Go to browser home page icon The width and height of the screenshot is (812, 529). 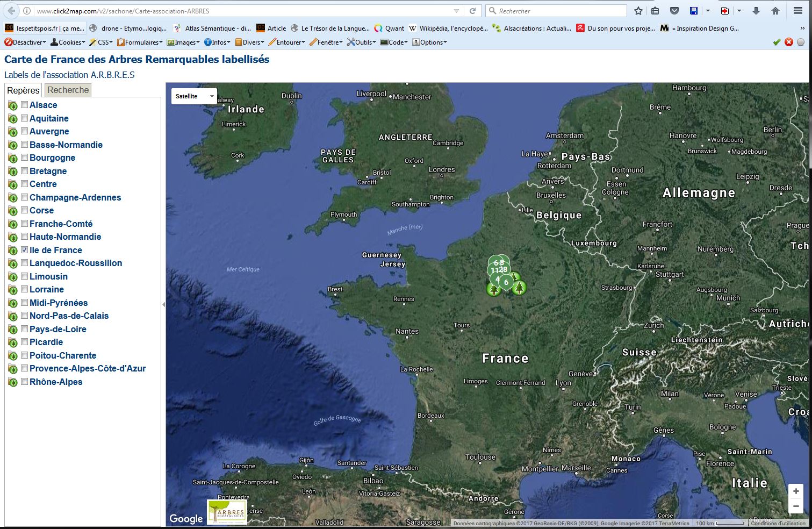[x=775, y=11]
